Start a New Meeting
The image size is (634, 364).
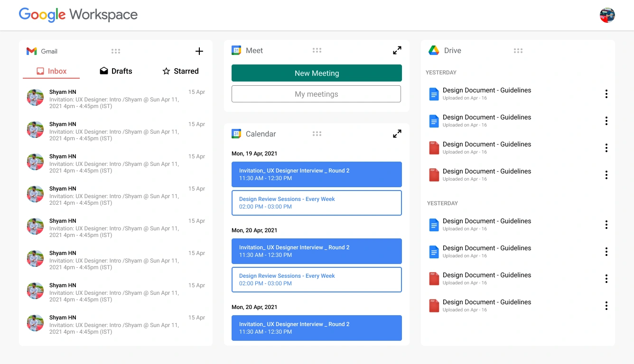point(317,73)
